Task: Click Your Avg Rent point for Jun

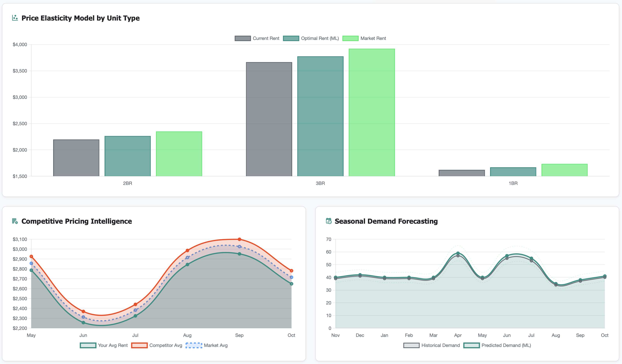Action: pyautogui.click(x=83, y=323)
